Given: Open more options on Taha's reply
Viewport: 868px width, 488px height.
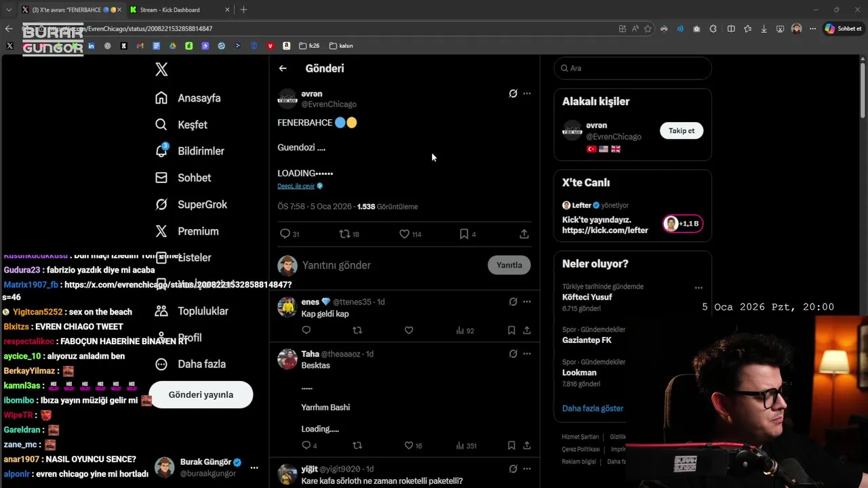Looking at the screenshot, I should coord(527,354).
